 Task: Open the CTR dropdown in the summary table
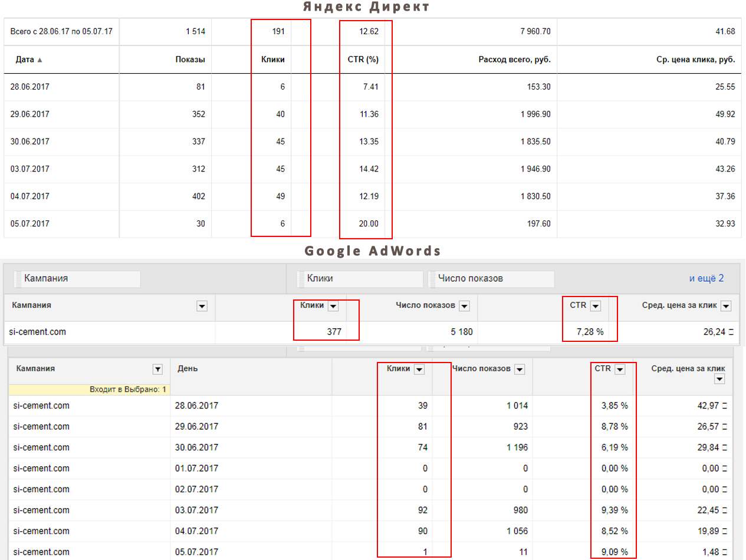[x=596, y=306]
